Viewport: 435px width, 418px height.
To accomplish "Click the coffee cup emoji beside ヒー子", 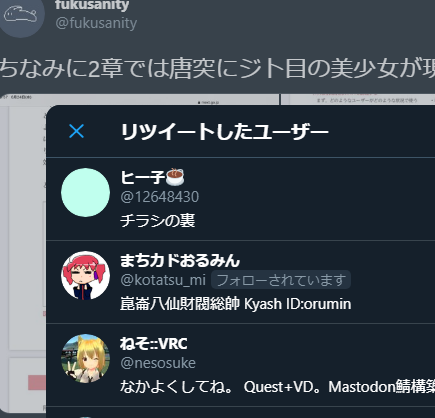I will coord(175,177).
